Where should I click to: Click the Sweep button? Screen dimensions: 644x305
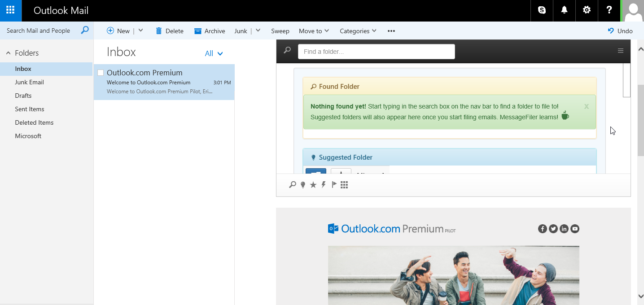[x=280, y=31]
